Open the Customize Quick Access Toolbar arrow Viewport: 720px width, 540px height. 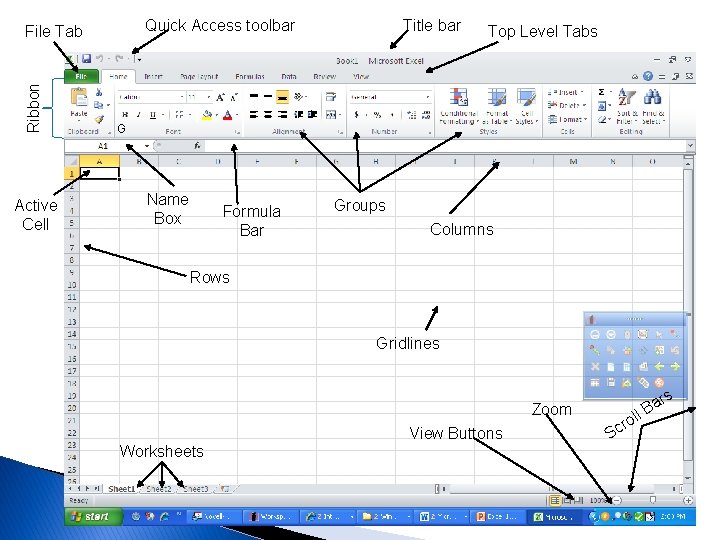(x=138, y=59)
